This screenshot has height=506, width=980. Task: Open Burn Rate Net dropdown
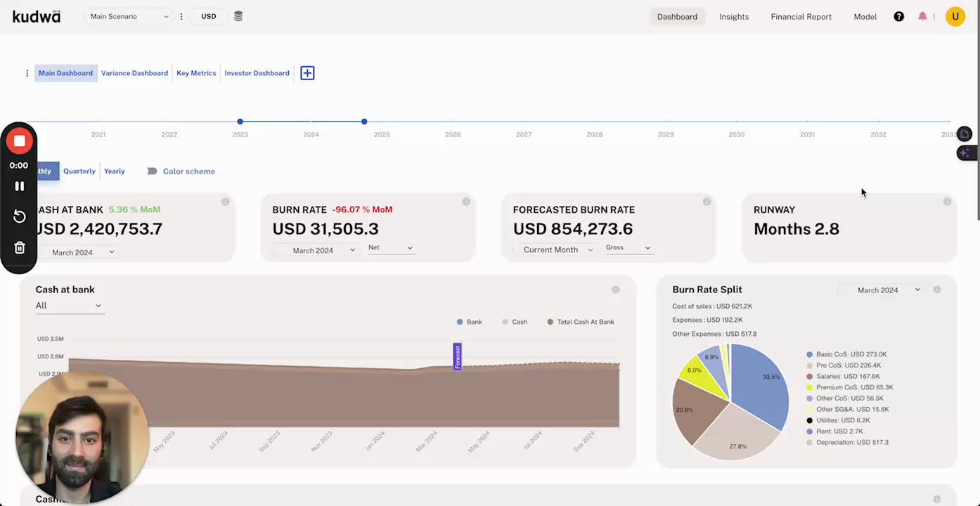pyautogui.click(x=391, y=248)
